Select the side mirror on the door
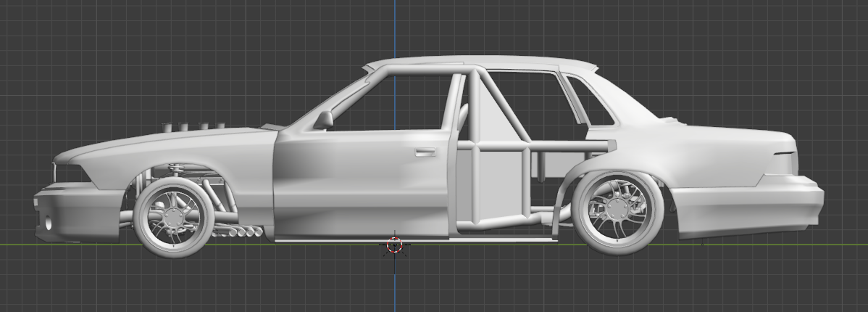 click(x=324, y=120)
